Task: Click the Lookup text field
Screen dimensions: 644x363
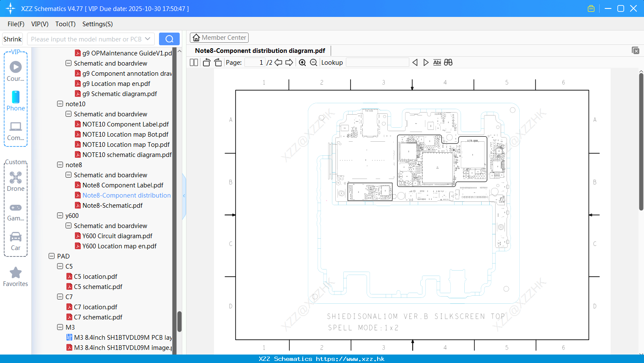Action: pos(378,62)
